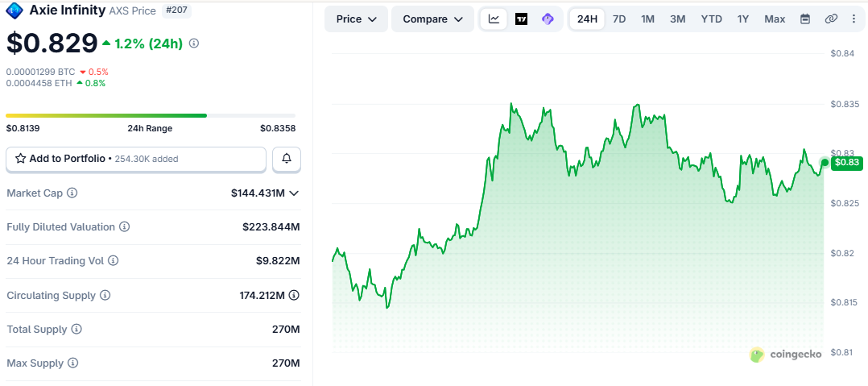Click the $0.8358 range high value
Viewport: 868px width, 386px height.
[278, 128]
